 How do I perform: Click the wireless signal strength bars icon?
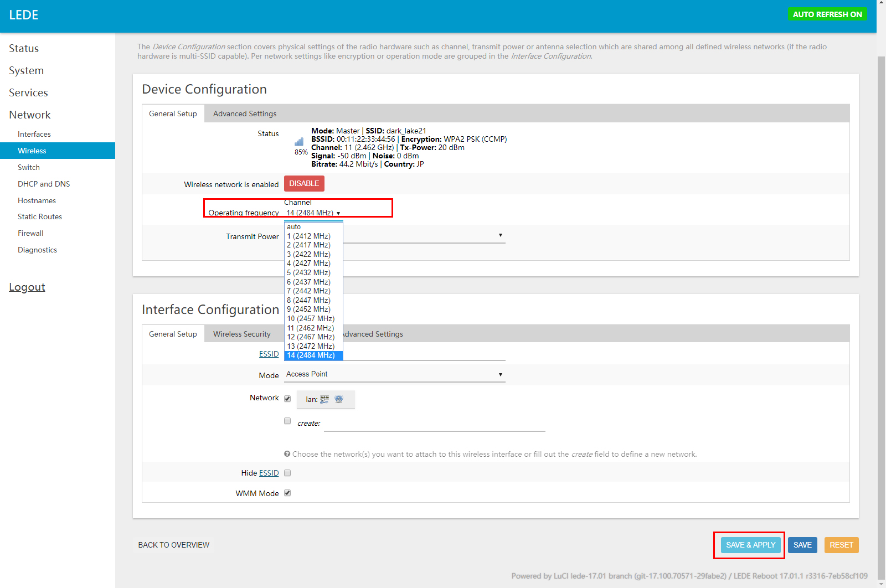click(x=299, y=142)
